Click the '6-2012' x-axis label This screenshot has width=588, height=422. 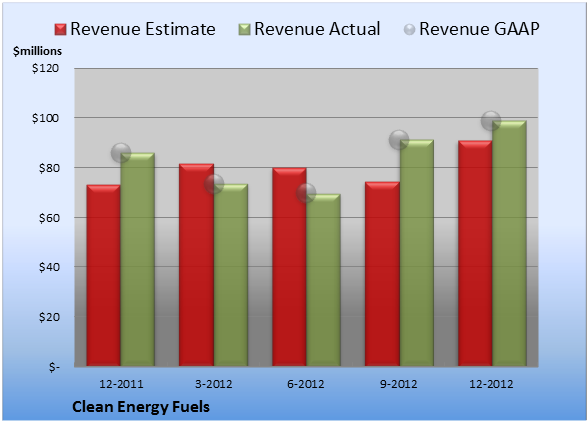[x=306, y=384]
